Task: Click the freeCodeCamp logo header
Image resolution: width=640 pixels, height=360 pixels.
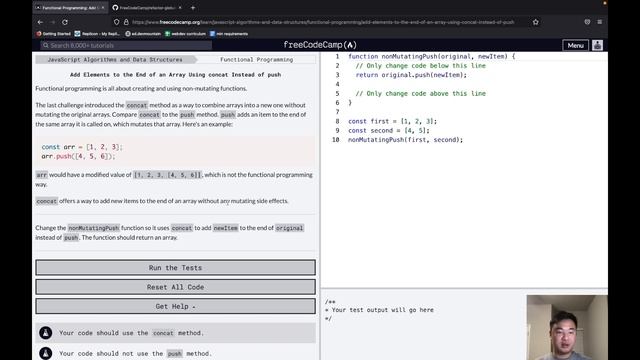Action: click(x=320, y=45)
